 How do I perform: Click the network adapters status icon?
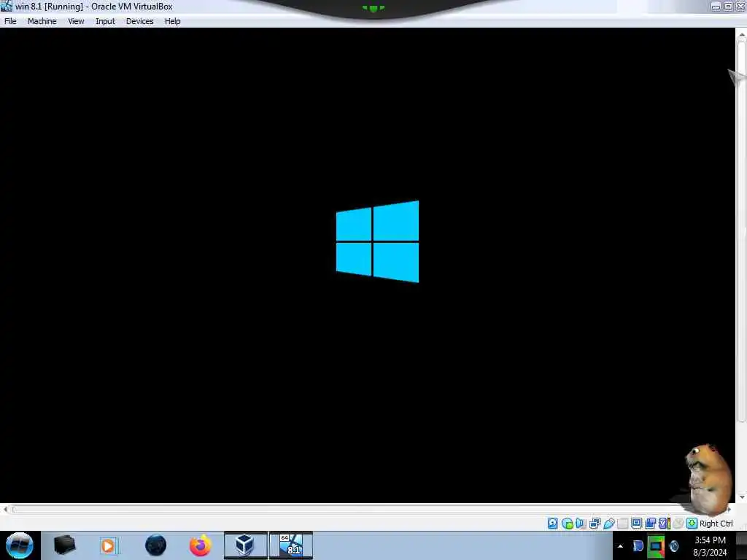tap(595, 524)
